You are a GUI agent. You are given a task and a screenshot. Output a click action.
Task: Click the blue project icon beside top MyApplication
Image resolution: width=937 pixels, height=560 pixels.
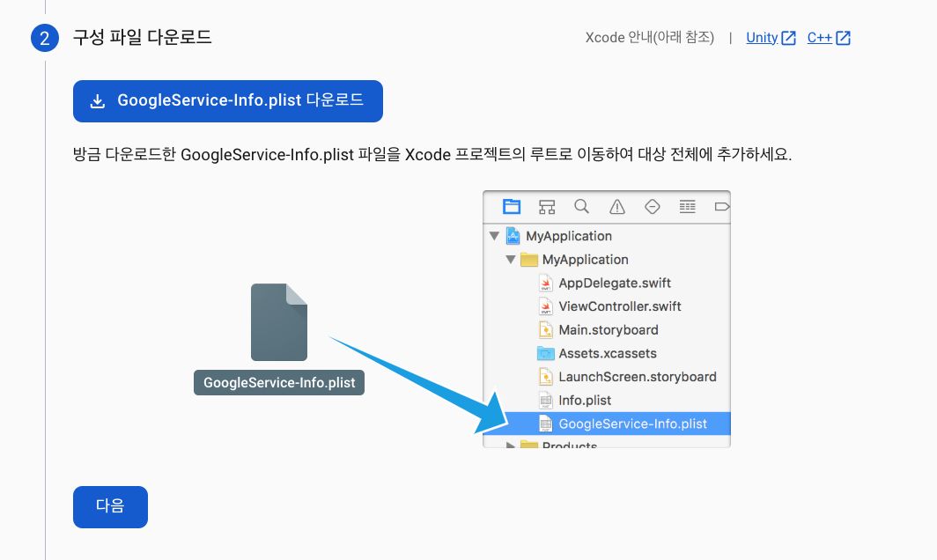[513, 236]
